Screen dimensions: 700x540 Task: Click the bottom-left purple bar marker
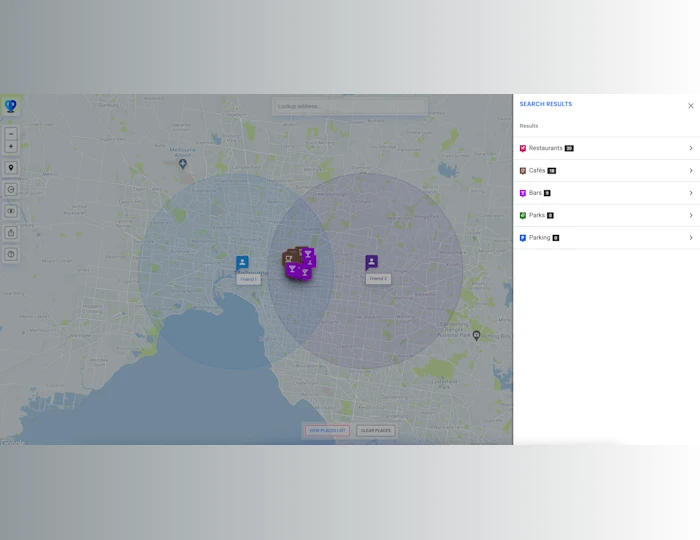point(292,269)
